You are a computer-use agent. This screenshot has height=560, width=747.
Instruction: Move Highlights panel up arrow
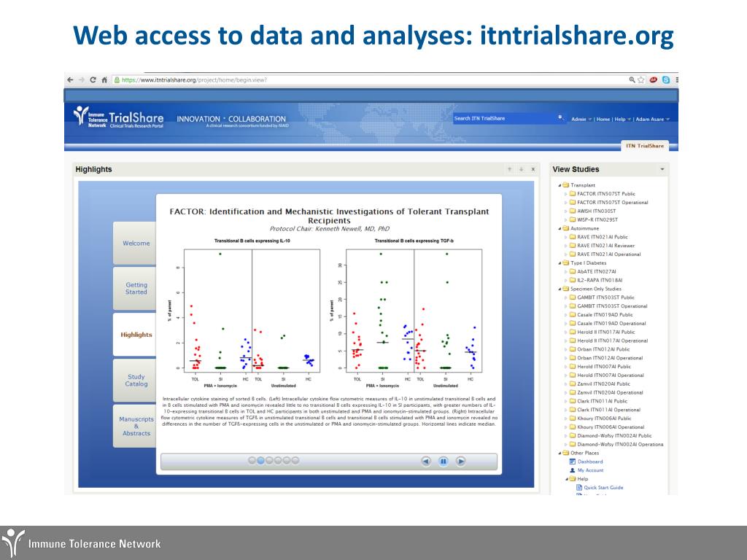click(510, 169)
